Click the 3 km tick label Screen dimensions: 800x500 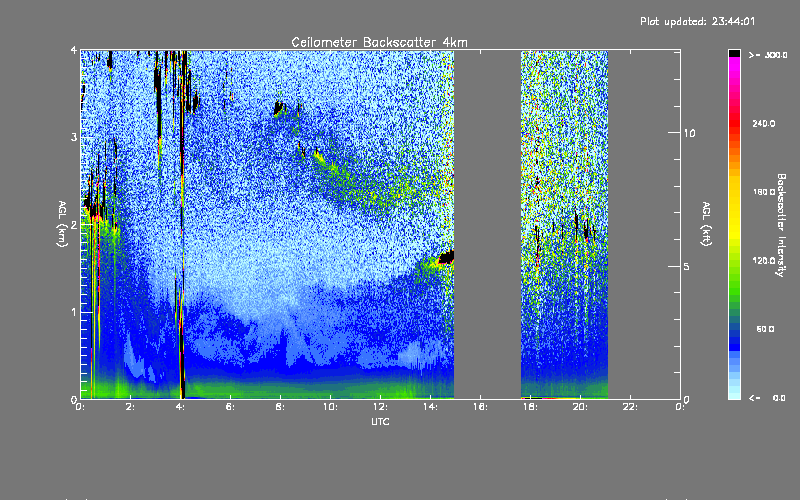[x=74, y=137]
